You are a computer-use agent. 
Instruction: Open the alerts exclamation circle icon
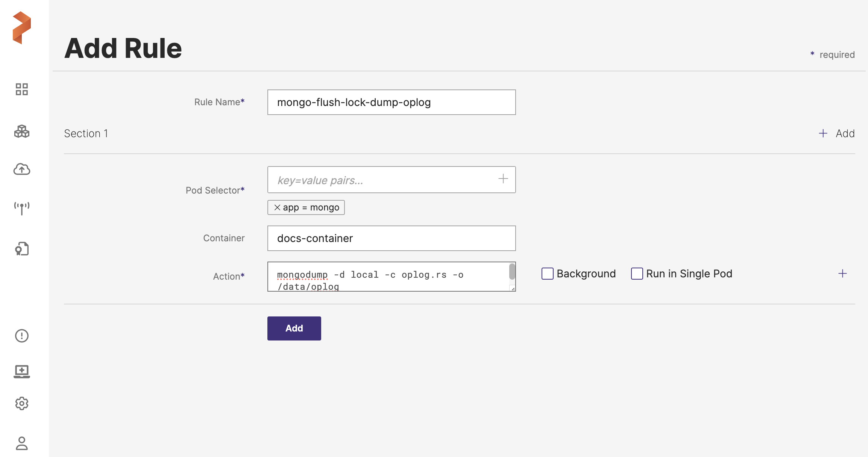tap(21, 336)
